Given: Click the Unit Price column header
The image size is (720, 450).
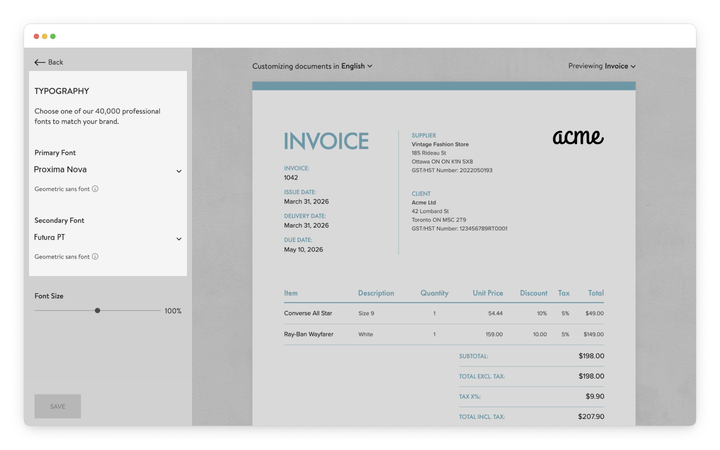Looking at the screenshot, I should pyautogui.click(x=488, y=293).
